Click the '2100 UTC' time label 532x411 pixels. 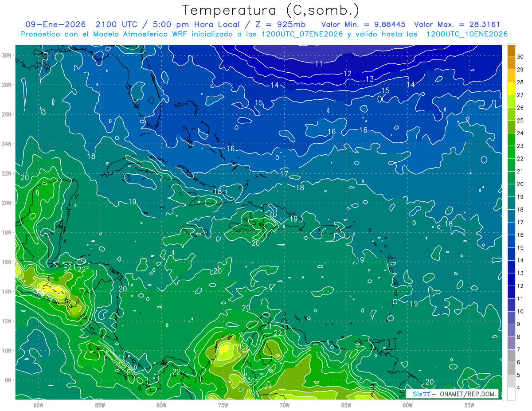click(116, 24)
